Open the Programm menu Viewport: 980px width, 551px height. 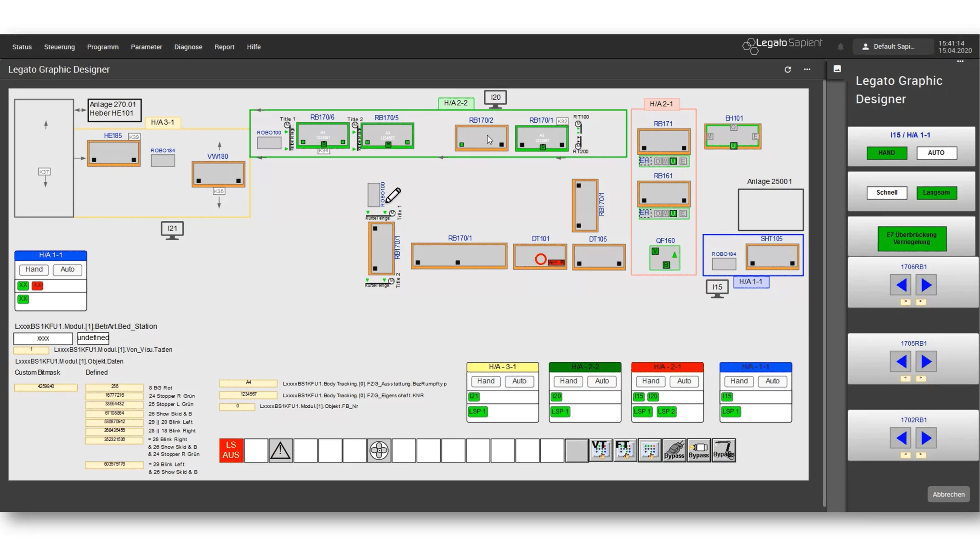tap(103, 47)
